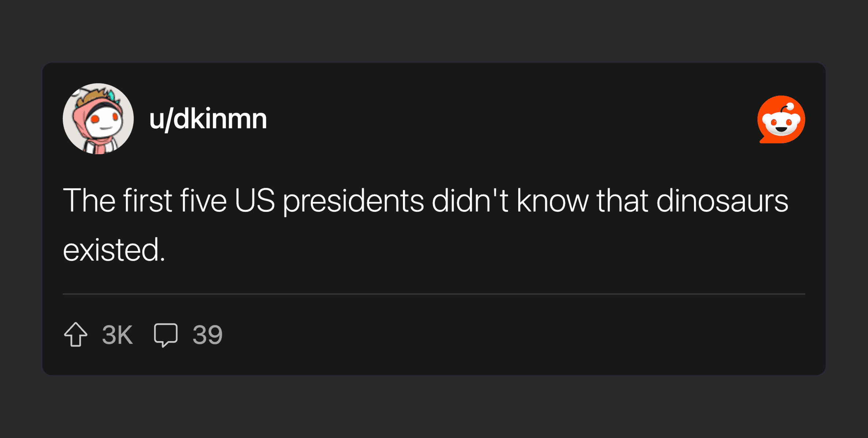Click the word "existed." in the post
Screen dimensions: 868x438
[x=114, y=250]
